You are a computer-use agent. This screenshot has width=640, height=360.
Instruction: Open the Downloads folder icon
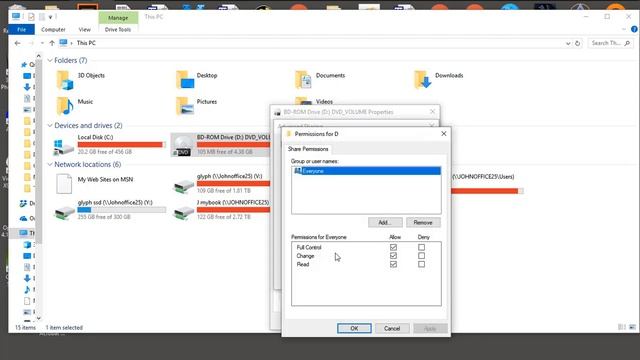click(x=422, y=80)
